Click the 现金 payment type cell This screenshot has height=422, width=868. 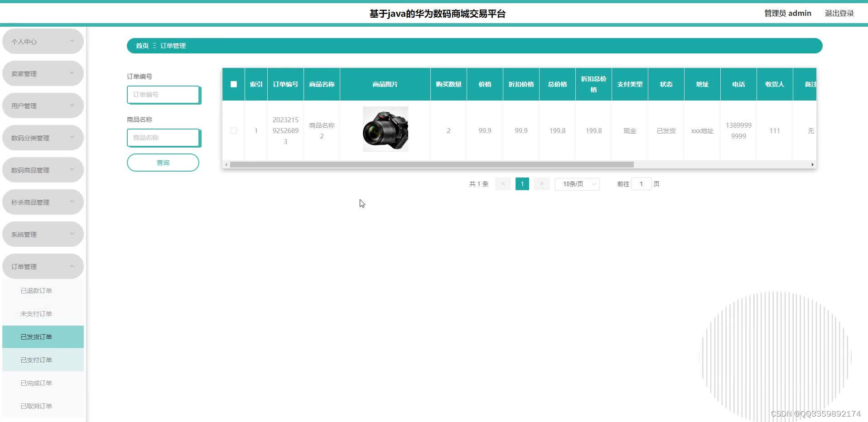(x=630, y=131)
